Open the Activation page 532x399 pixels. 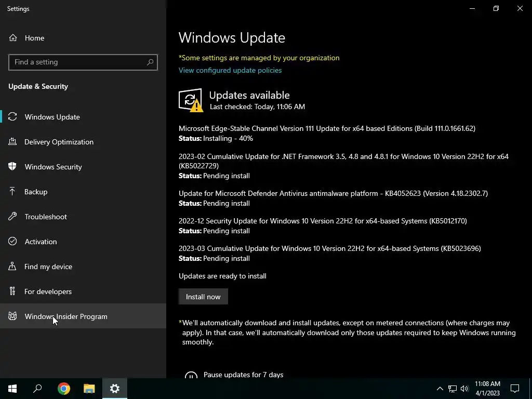(x=83, y=242)
